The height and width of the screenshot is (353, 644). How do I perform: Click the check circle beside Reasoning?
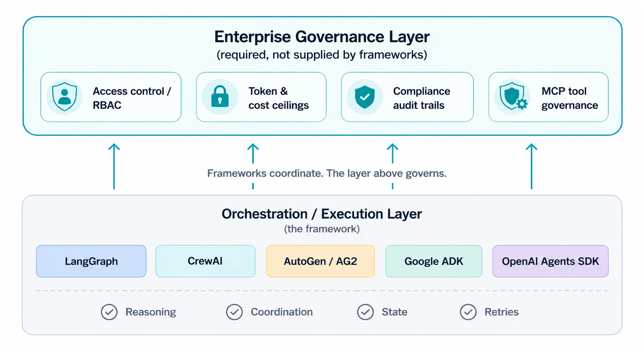tap(109, 312)
